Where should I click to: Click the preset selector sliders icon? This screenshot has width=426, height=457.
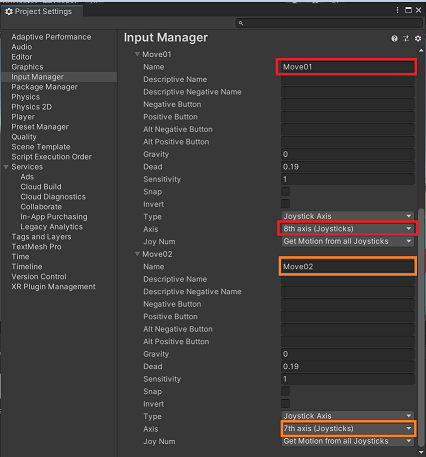pos(406,39)
